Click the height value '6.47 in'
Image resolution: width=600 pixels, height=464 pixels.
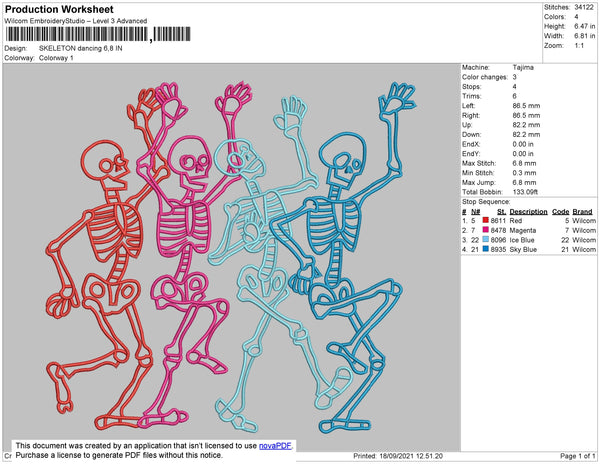click(x=584, y=26)
